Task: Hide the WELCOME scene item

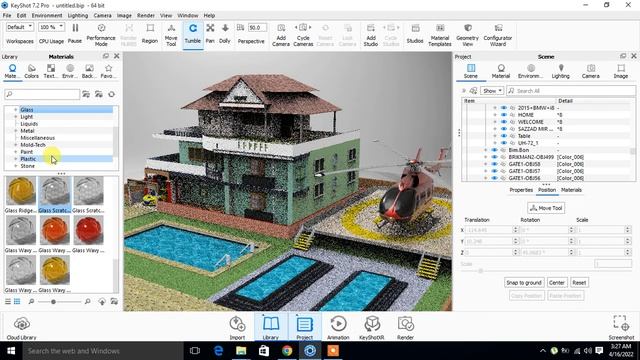Action: 503,122
